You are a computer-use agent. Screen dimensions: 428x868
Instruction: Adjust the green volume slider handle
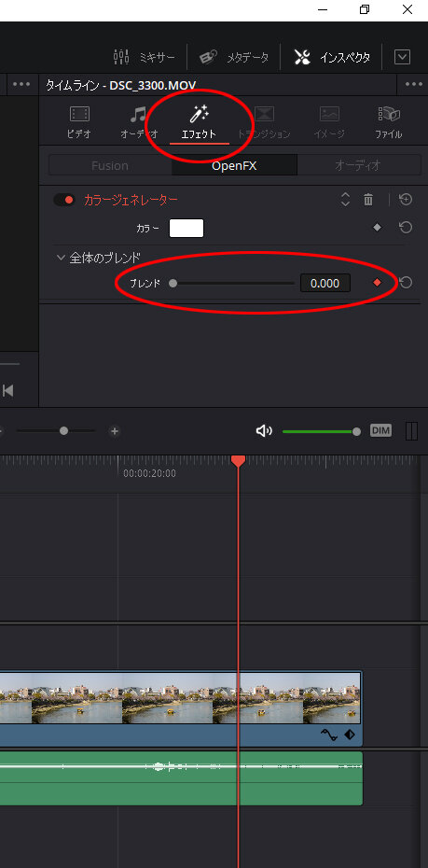click(356, 431)
